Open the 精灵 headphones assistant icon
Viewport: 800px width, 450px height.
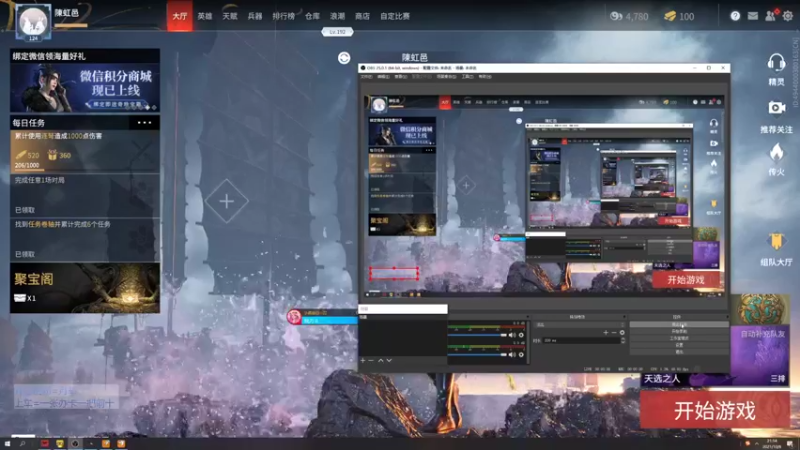tap(776, 63)
